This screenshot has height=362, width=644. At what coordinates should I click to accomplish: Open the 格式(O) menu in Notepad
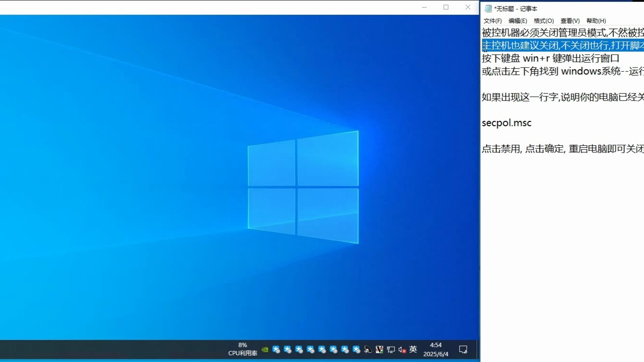tap(544, 21)
